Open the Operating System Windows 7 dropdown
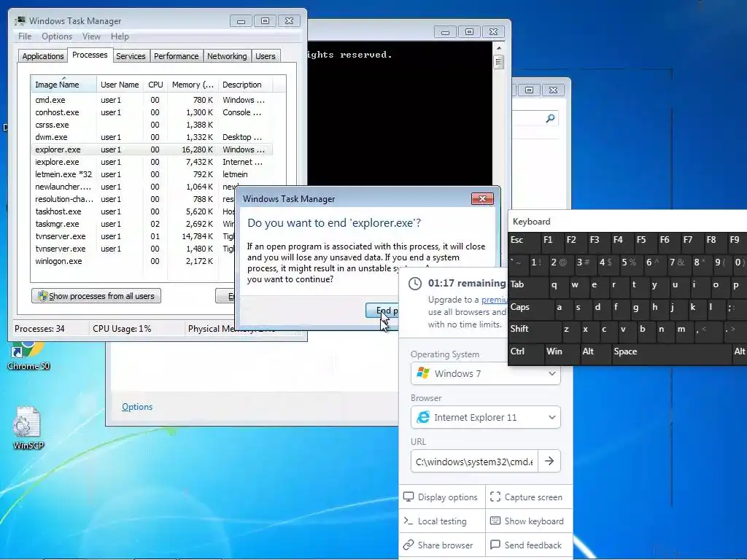747x560 pixels. pos(485,373)
